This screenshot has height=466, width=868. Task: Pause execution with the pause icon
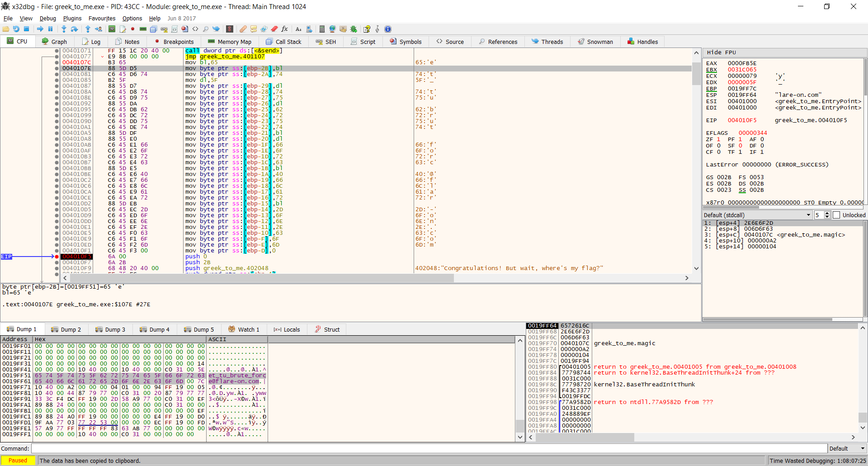(50, 29)
